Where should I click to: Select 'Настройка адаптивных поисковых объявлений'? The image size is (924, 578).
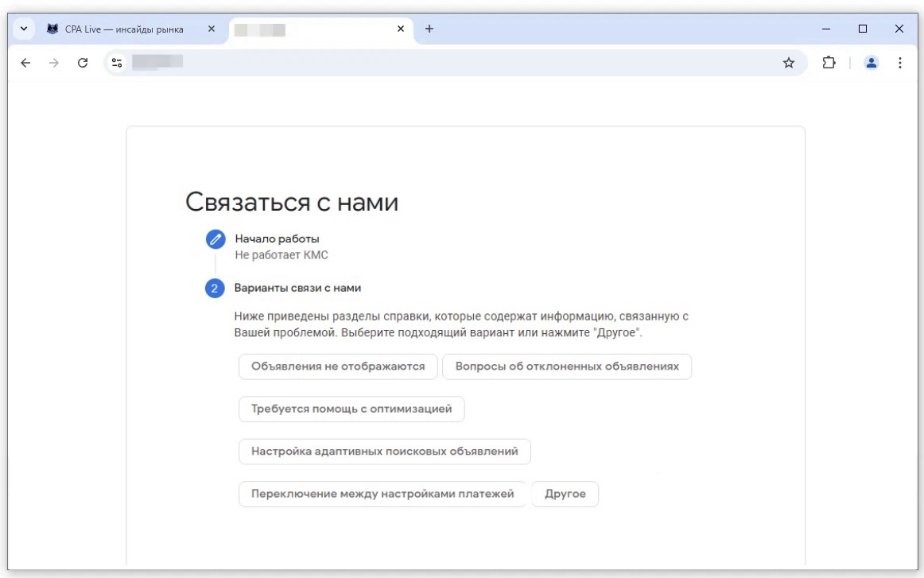click(x=384, y=452)
